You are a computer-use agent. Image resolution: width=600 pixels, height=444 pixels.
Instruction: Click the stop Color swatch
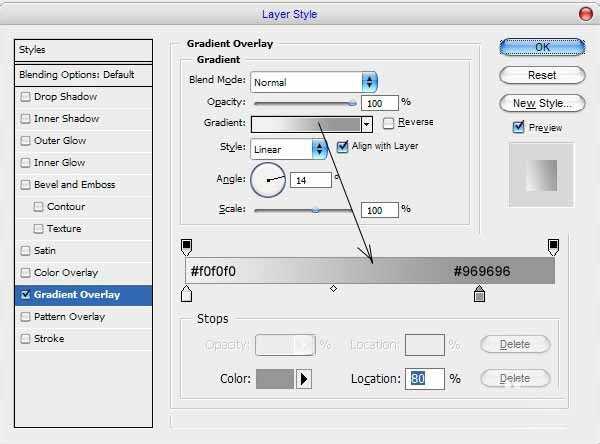pyautogui.click(x=275, y=378)
